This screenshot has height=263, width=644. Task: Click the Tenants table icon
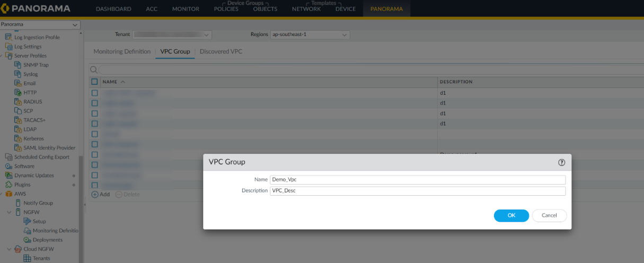pyautogui.click(x=28, y=258)
